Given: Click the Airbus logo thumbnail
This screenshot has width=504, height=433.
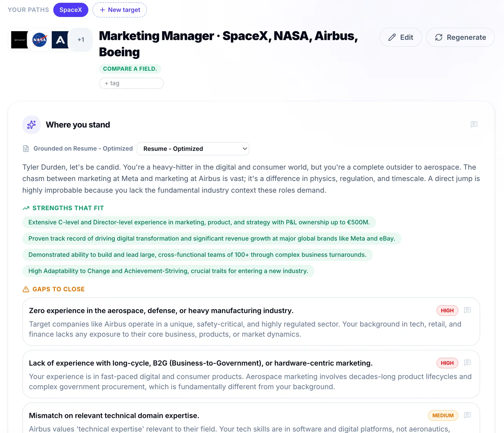Looking at the screenshot, I should point(60,40).
